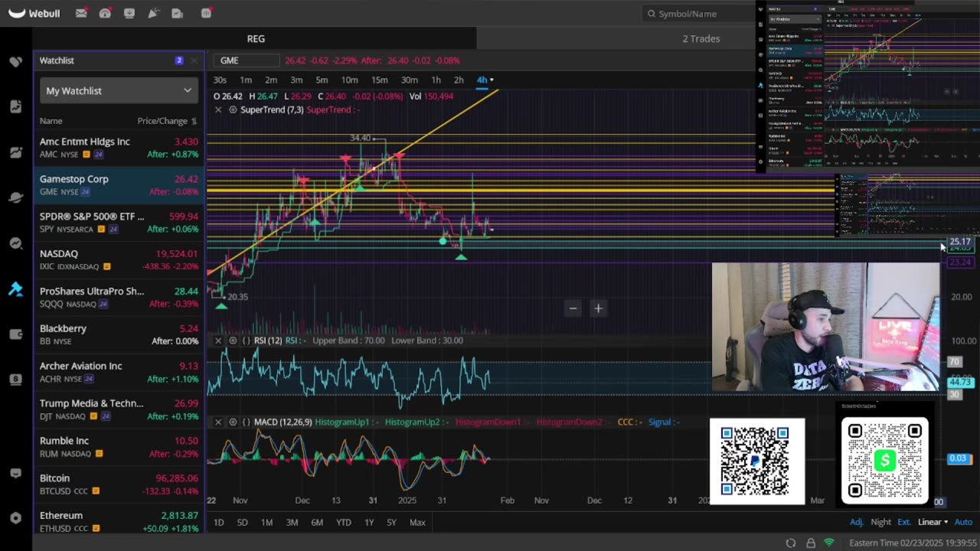The image size is (980, 551).
Task: Select the 30s chart interval
Action: tap(220, 80)
